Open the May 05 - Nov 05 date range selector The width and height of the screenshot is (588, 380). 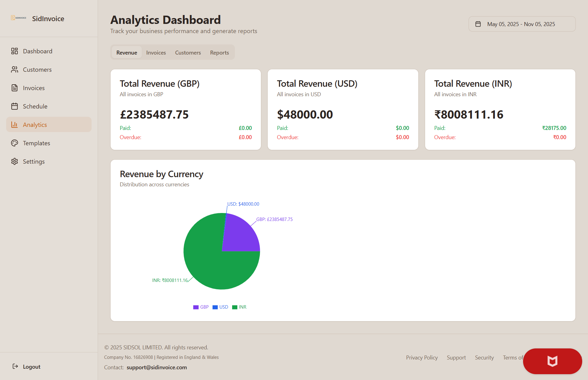(x=522, y=24)
